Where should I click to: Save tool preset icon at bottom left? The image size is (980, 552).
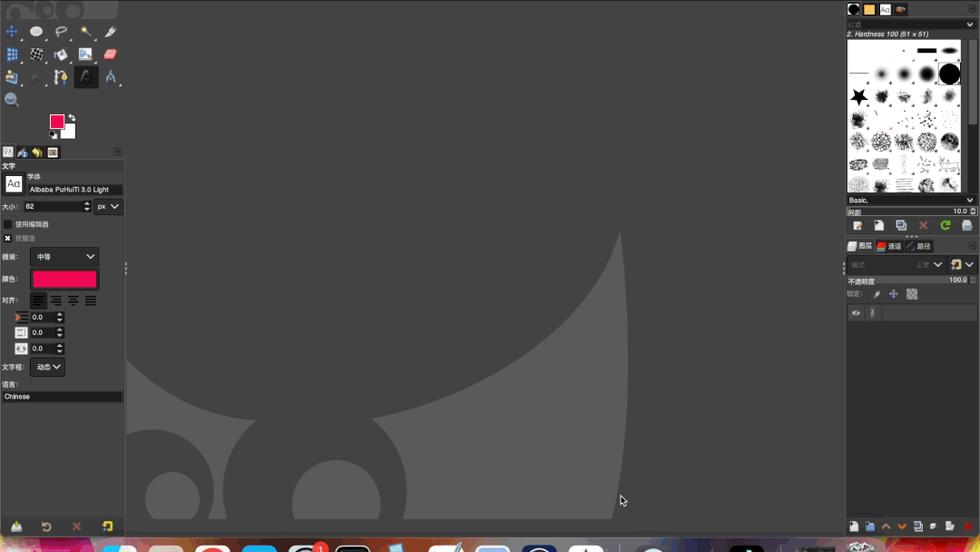pyautogui.click(x=16, y=527)
